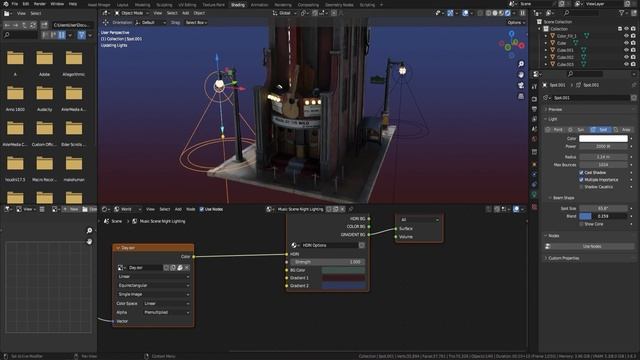Click the pause render preview icon
The height and width of the screenshot is (360, 640).
522,13
